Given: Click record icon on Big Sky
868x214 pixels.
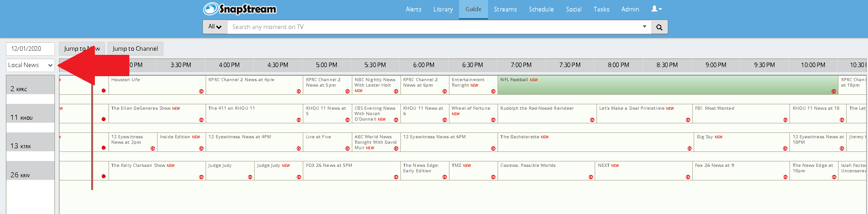Looking at the screenshot, I should point(785,149).
